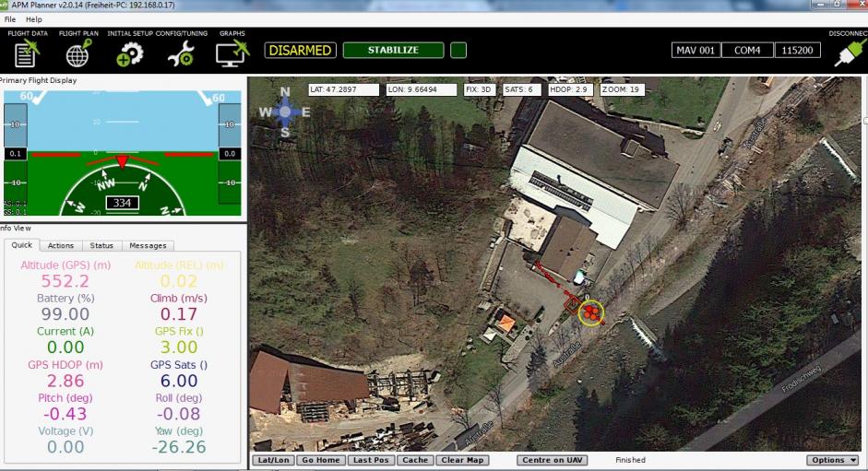Click the LAT coordinate field
Viewport: 868px width, 471px height.
tap(344, 89)
